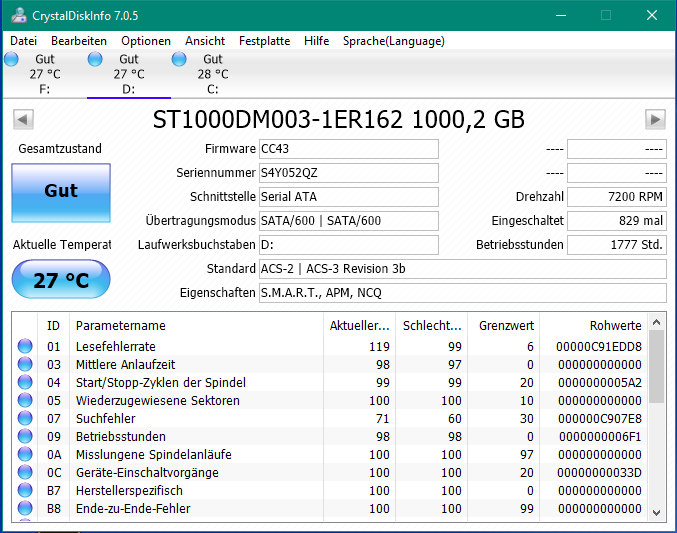Click status orb of Ende-zu-Ende-Fehler row

[x=25, y=508]
